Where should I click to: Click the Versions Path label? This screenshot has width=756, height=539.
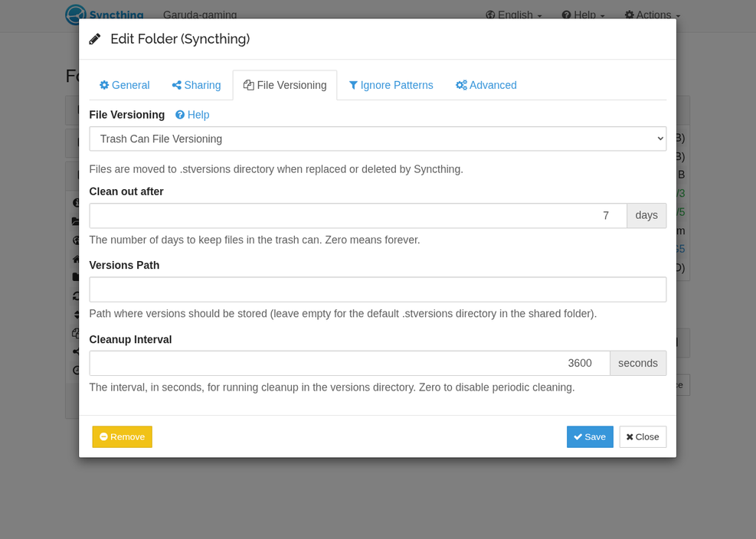124,266
